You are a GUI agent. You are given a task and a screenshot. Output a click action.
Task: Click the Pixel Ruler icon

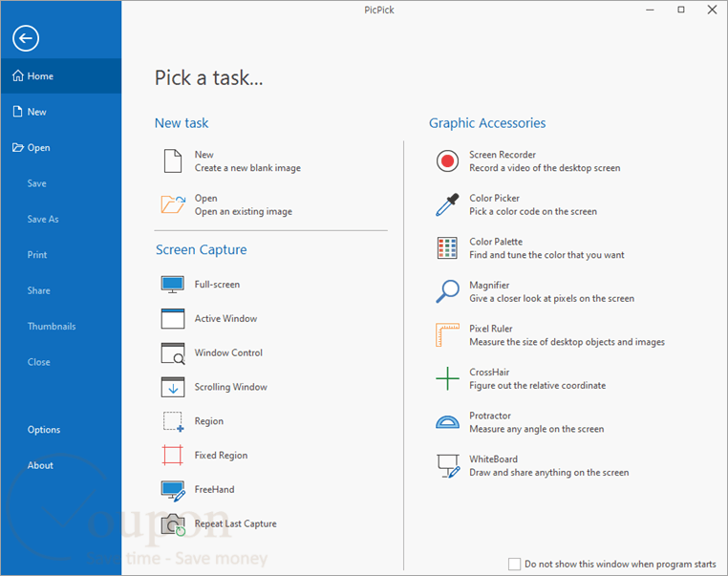[x=447, y=335]
